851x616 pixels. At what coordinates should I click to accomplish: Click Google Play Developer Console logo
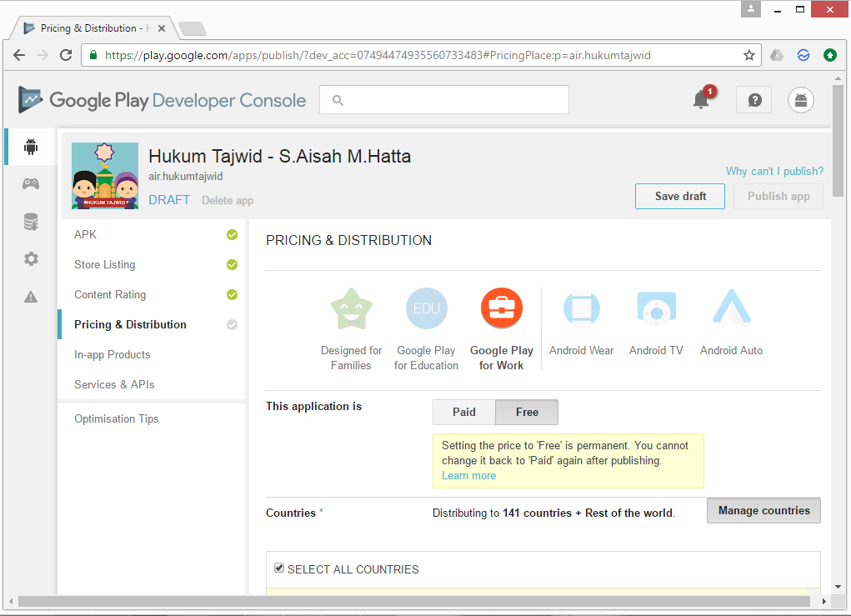tap(162, 100)
